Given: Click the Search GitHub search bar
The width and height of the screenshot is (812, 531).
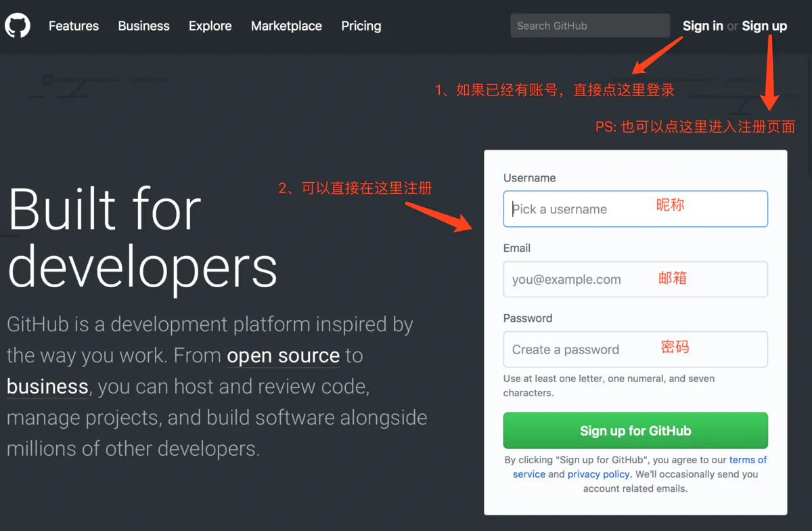Looking at the screenshot, I should click(x=589, y=25).
